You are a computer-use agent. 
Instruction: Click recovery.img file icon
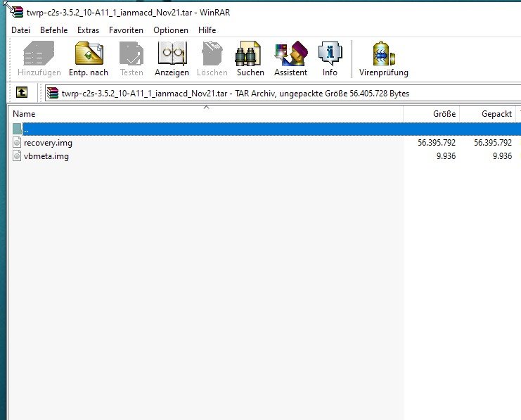[17, 142]
